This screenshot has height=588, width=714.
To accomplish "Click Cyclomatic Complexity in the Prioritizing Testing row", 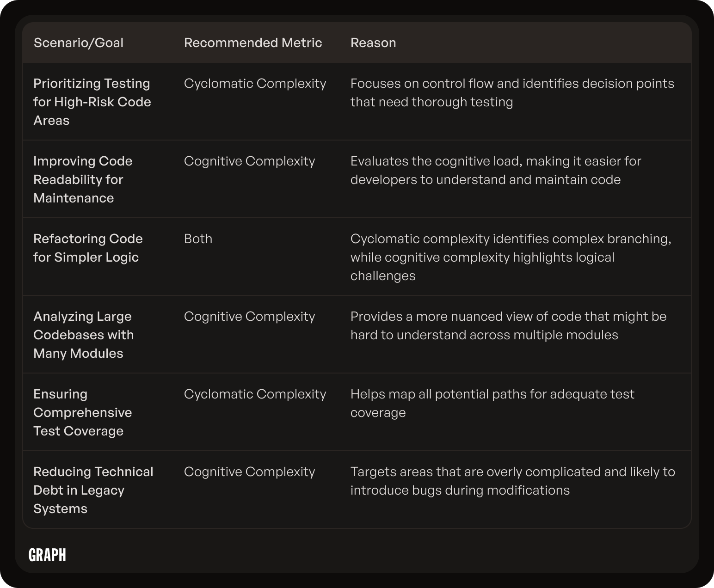I will (x=255, y=84).
